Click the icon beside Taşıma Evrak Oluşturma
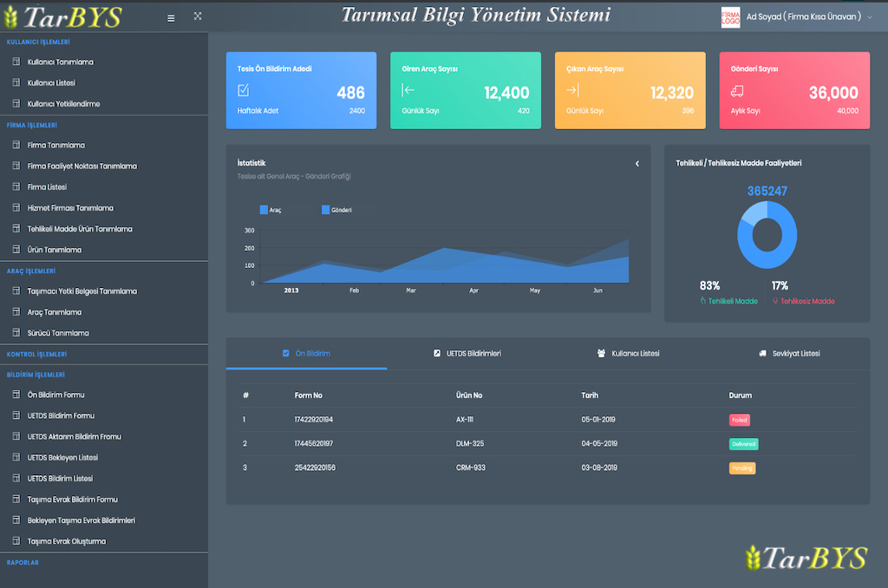The height and width of the screenshot is (588, 888). coord(16,541)
